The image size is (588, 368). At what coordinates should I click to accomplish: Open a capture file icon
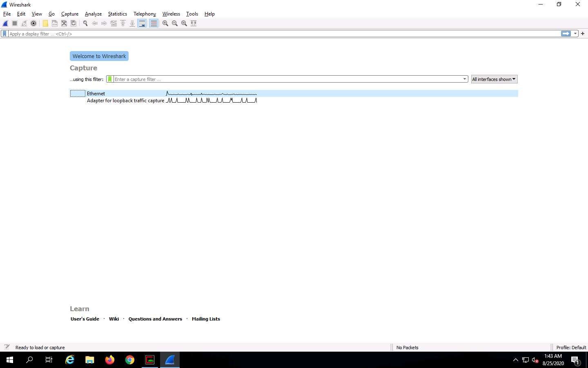pyautogui.click(x=45, y=23)
